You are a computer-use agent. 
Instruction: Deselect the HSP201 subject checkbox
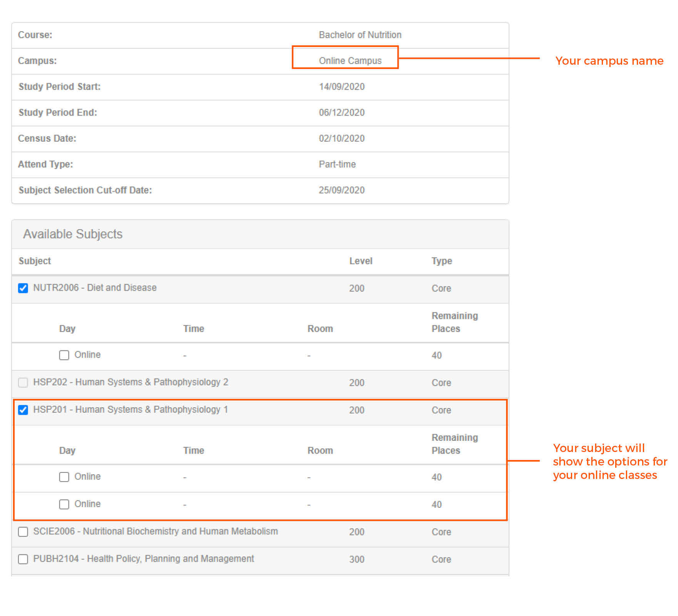click(x=23, y=410)
